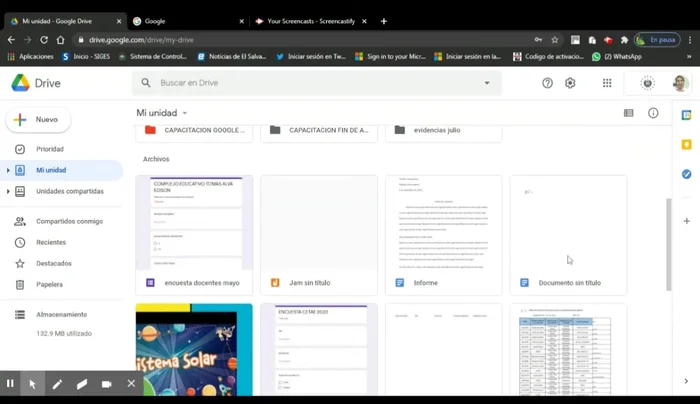Viewport: 700px width, 404px height.
Task: Bookmark this page with star icon
Action: coord(555,40)
